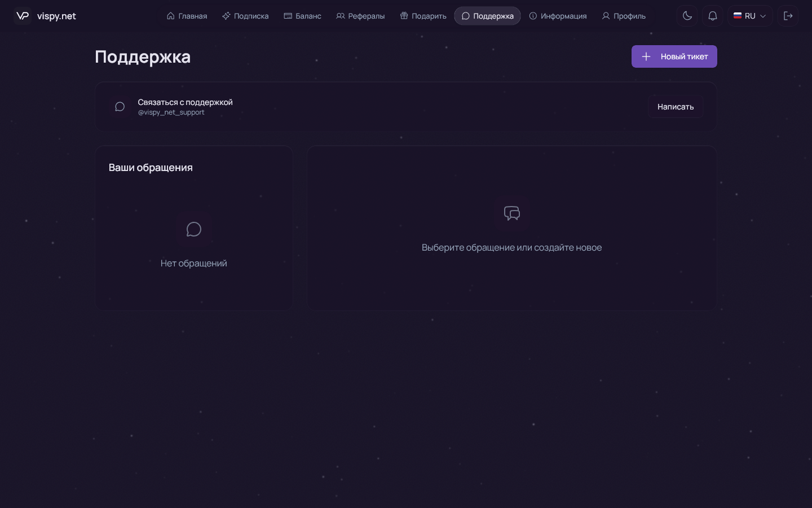Screen dimensions: 812x508
Task: Open the Баланс balance page
Action: pos(302,16)
